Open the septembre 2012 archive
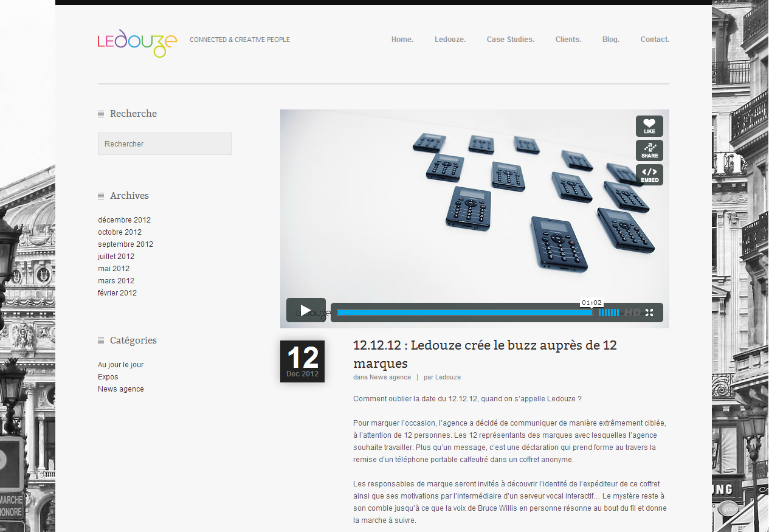Screen dimensions: 769x532 pos(125,244)
